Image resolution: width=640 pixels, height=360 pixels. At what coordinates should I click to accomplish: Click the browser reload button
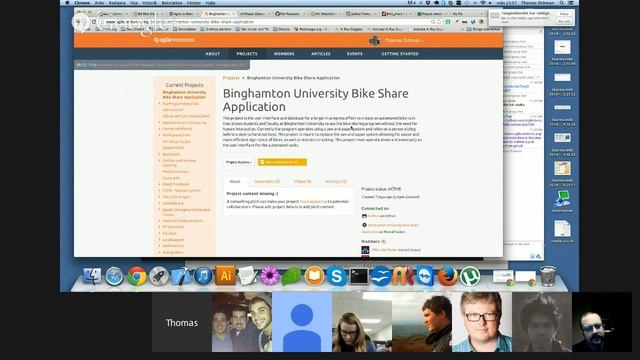pos(94,22)
